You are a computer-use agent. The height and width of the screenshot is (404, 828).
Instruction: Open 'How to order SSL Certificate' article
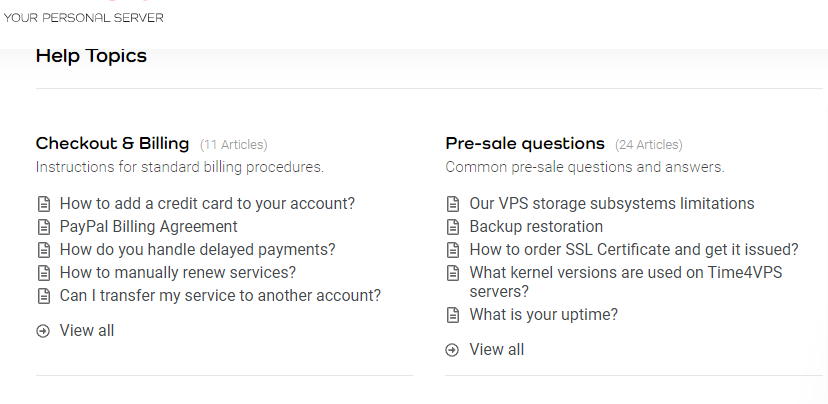click(x=634, y=250)
